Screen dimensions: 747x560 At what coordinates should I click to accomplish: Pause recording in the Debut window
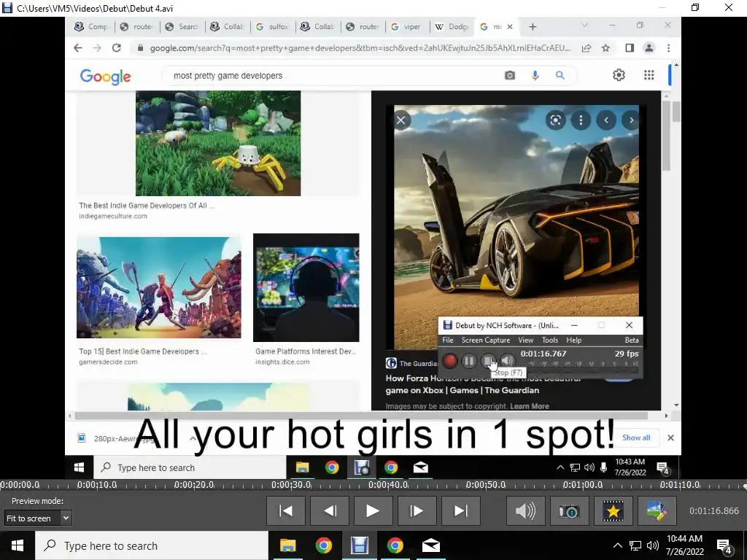click(x=469, y=361)
